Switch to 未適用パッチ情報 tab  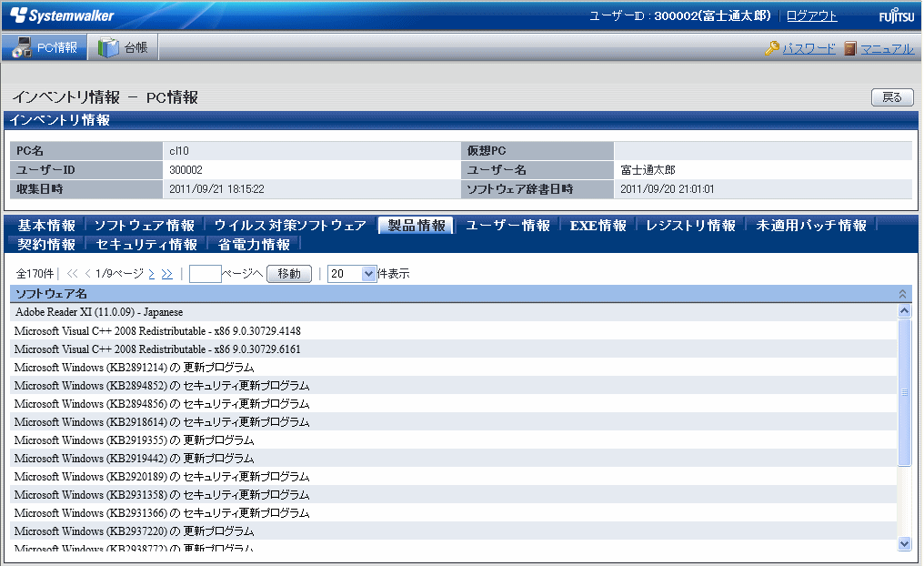click(811, 226)
